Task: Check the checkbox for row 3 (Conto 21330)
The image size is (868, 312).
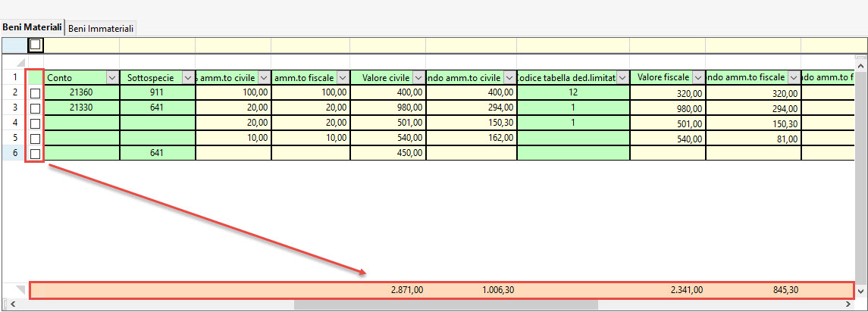Action: click(x=36, y=108)
